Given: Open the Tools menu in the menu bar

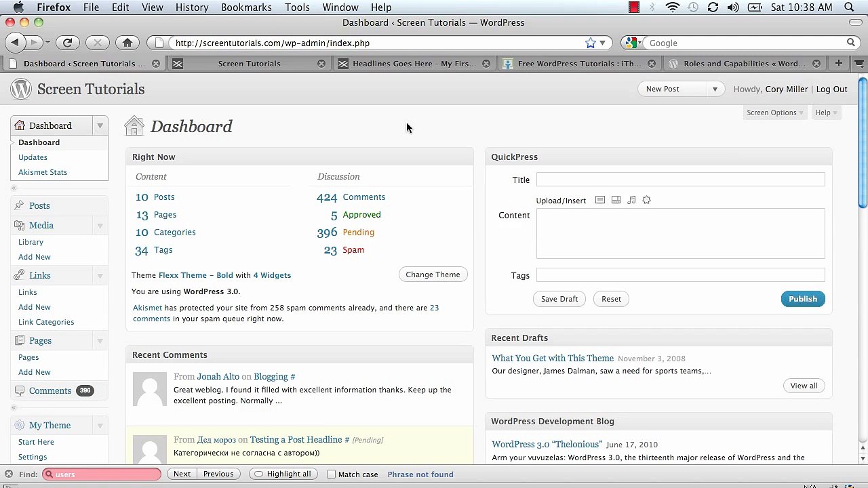Looking at the screenshot, I should click(297, 7).
